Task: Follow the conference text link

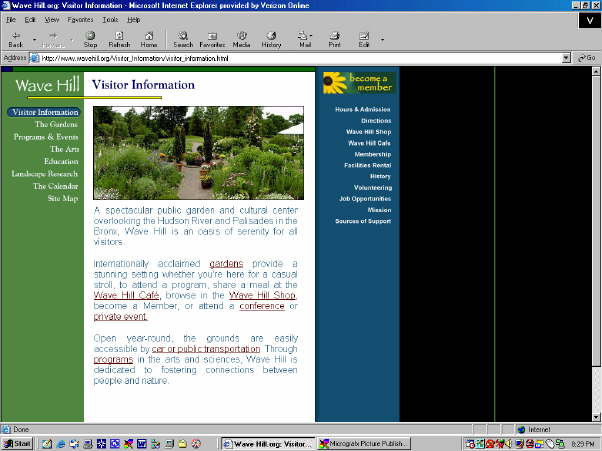Action: [262, 306]
